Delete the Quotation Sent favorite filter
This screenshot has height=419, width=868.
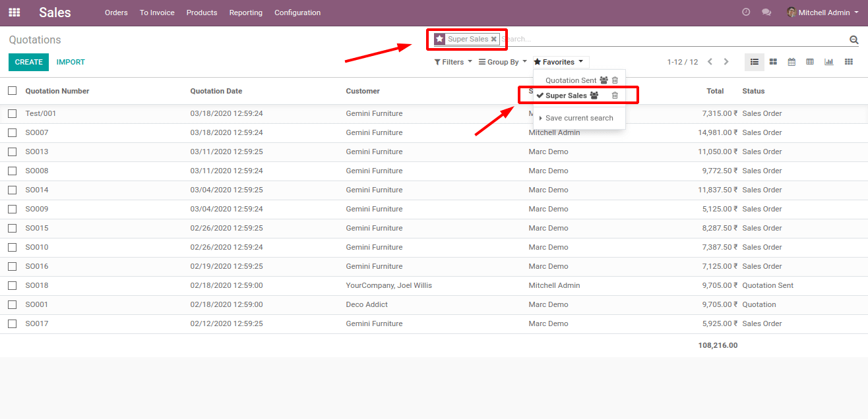[x=615, y=80]
